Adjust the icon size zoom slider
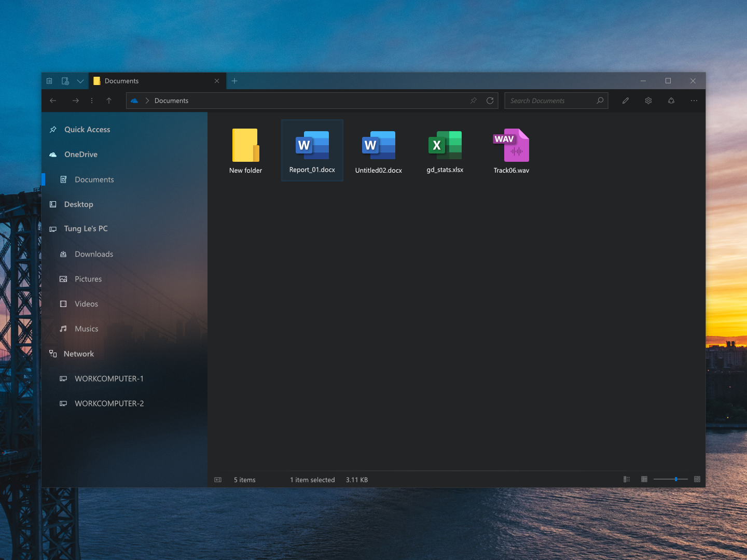The image size is (747, 560). pyautogui.click(x=670, y=480)
